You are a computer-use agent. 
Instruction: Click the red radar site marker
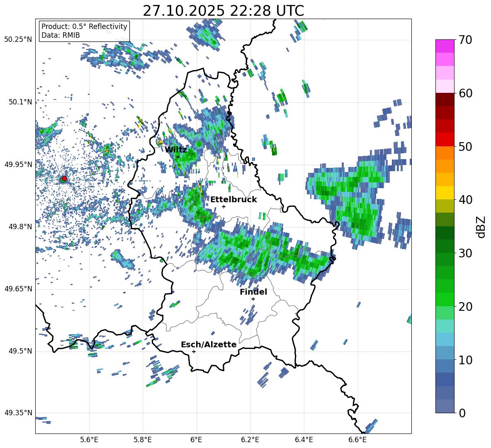[64, 179]
